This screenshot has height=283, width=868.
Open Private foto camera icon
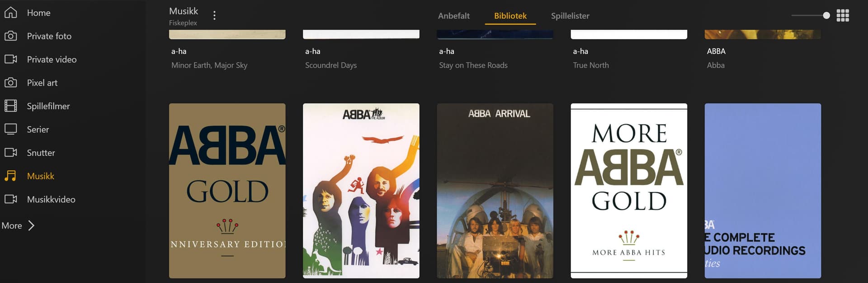pos(11,36)
